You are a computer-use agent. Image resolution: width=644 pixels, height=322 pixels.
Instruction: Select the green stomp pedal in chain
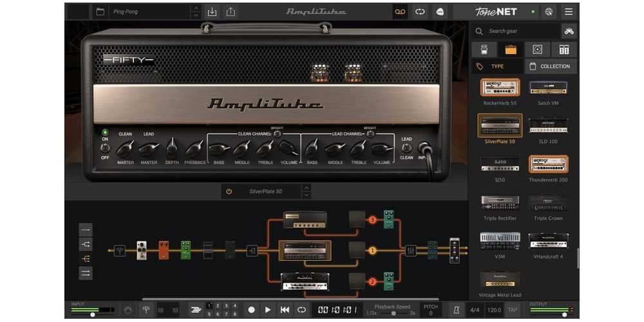point(185,250)
